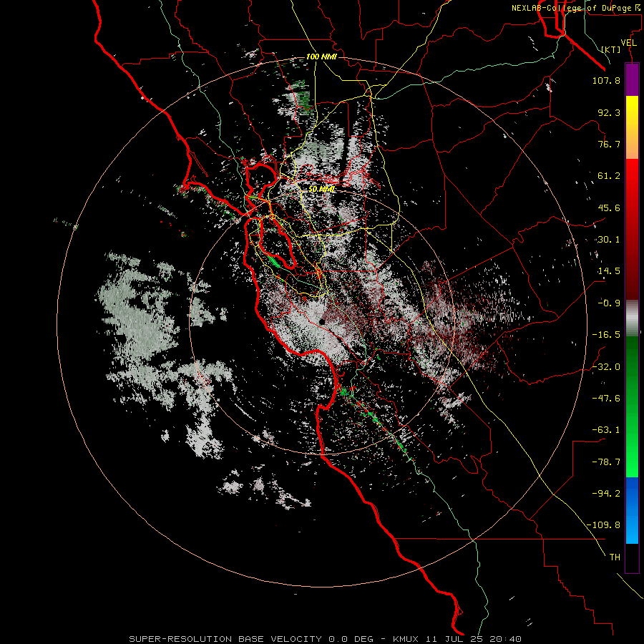Click the light blue segment of the color bar
The width and height of the screenshot is (644, 644).
(x=632, y=530)
